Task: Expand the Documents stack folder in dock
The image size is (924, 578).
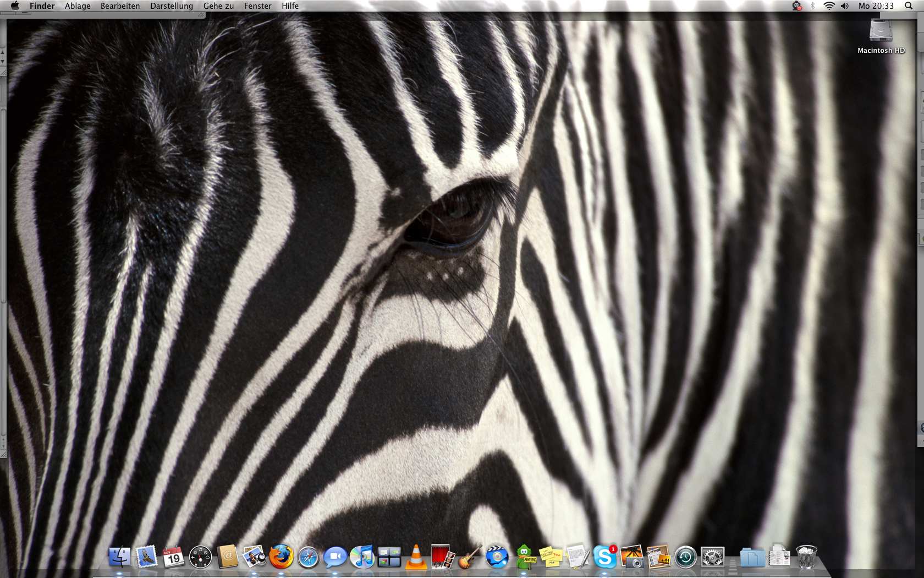Action: click(x=779, y=557)
